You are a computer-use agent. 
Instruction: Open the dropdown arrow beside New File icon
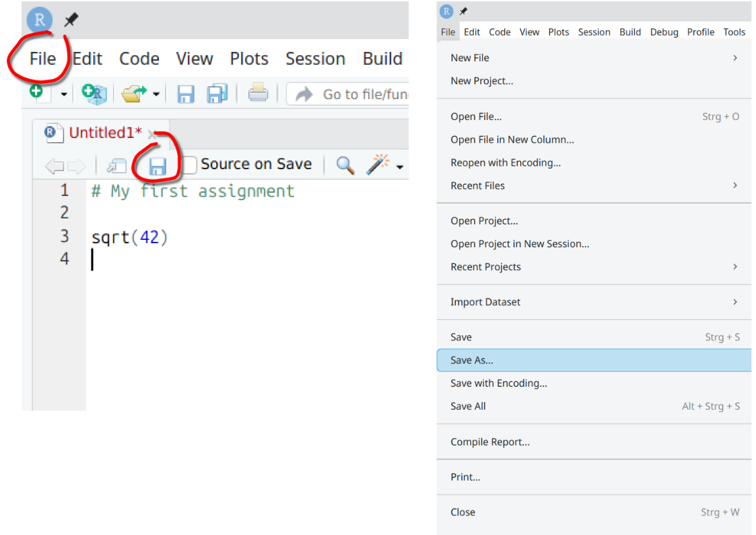tap(64, 94)
